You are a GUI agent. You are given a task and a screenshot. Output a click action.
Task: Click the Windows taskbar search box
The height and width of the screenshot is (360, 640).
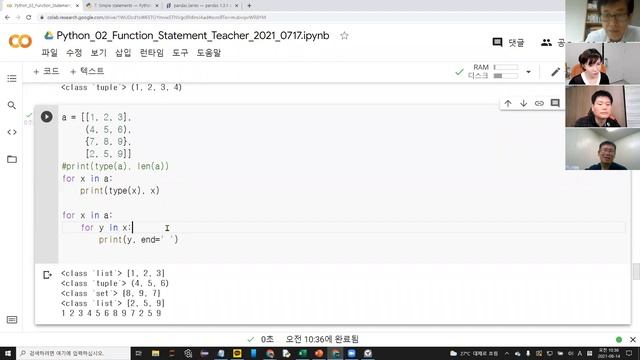[73, 353]
